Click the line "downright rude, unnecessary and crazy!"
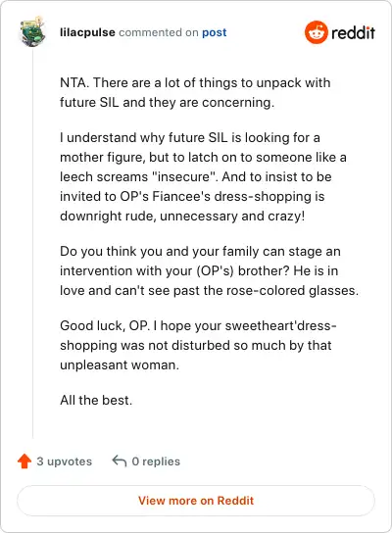The height and width of the screenshot is (533, 392). pyautogui.click(x=182, y=217)
